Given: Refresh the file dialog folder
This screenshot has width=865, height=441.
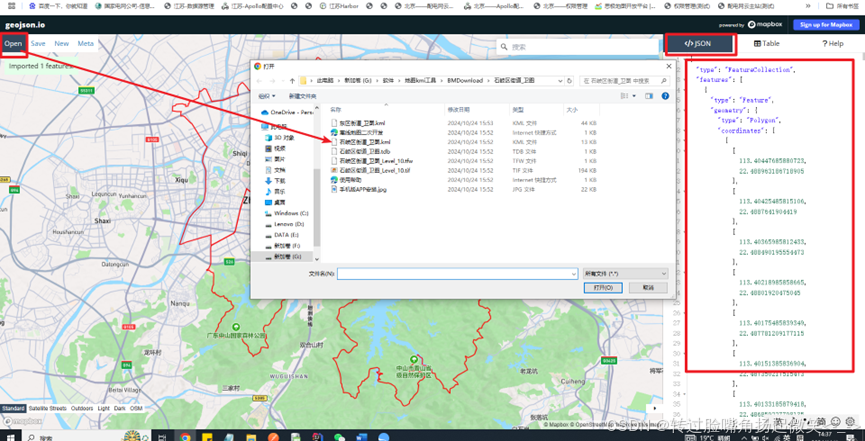Looking at the screenshot, I should pyautogui.click(x=569, y=81).
